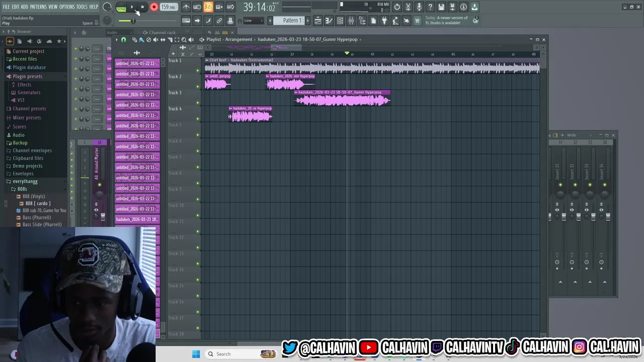
Task: Select the playlist Delete tool
Action: (x=148, y=40)
